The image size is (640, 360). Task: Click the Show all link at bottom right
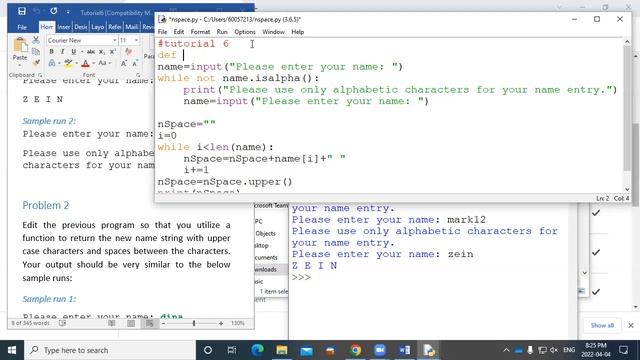(602, 325)
